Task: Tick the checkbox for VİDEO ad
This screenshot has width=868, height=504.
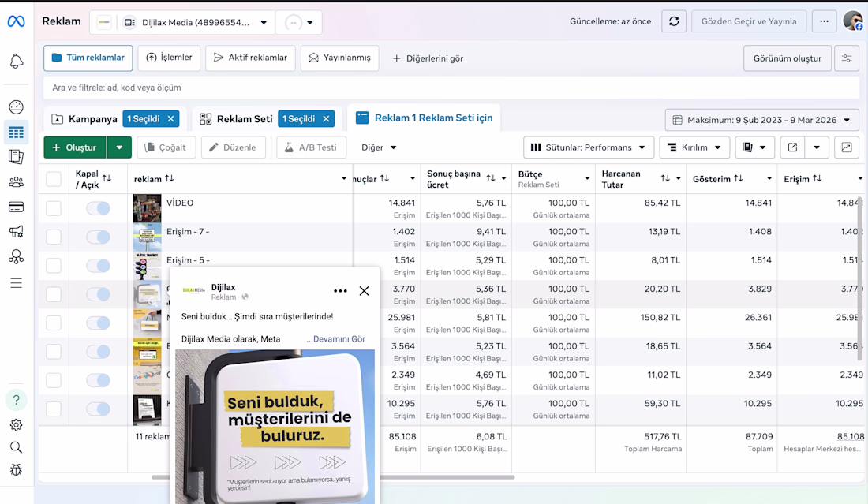Action: pyautogui.click(x=54, y=208)
